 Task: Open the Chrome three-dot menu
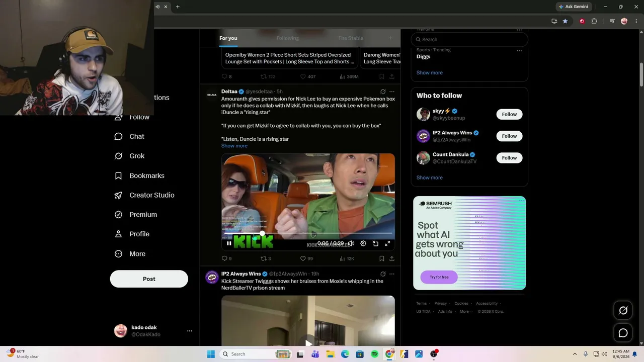(x=635, y=21)
